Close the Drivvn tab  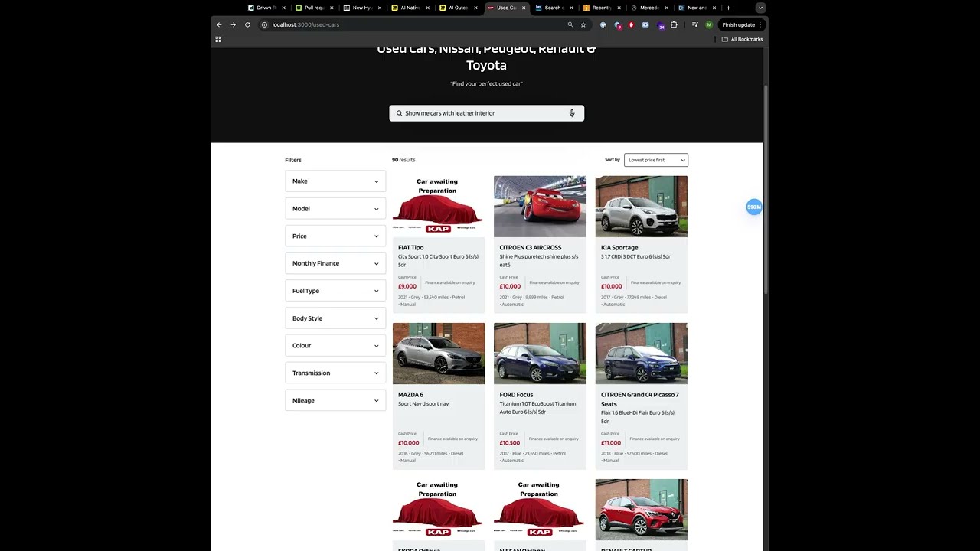(x=284, y=8)
